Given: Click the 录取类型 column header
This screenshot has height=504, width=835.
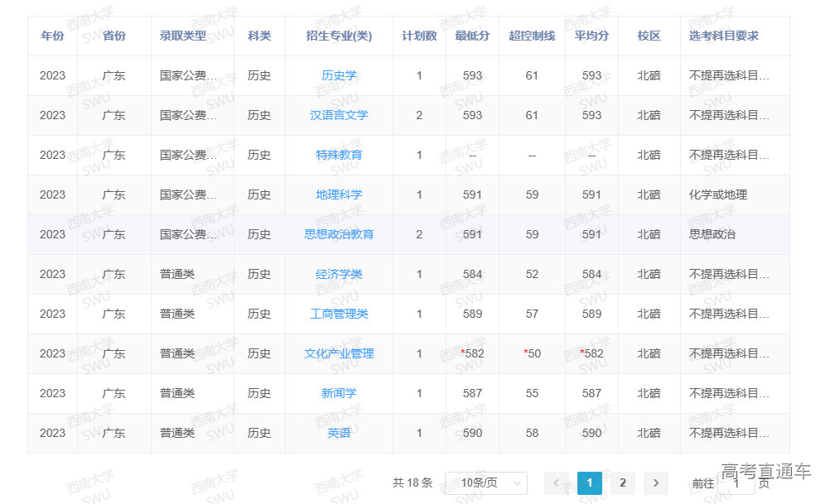Looking at the screenshot, I should pyautogui.click(x=183, y=36).
